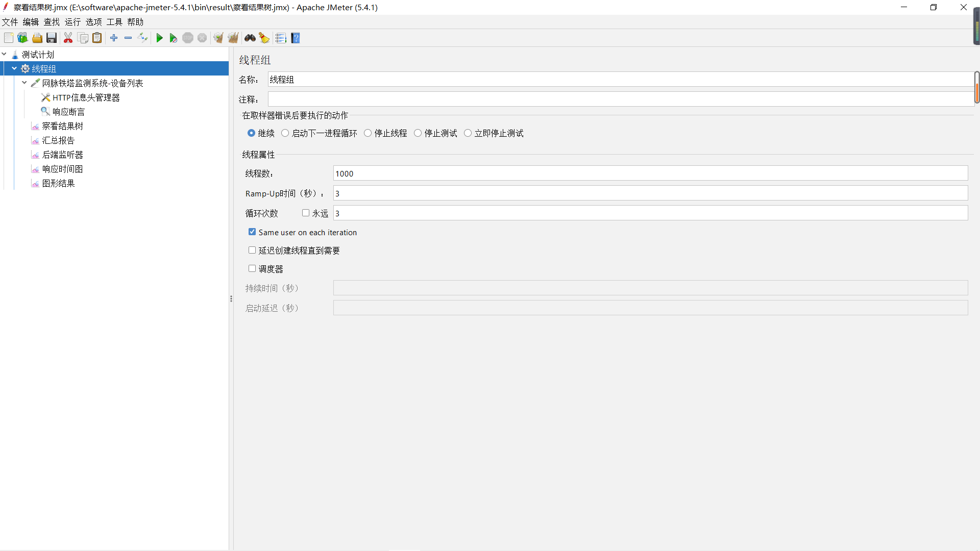Open the 选项 menu
This screenshot has height=551, width=980.
coord(93,22)
